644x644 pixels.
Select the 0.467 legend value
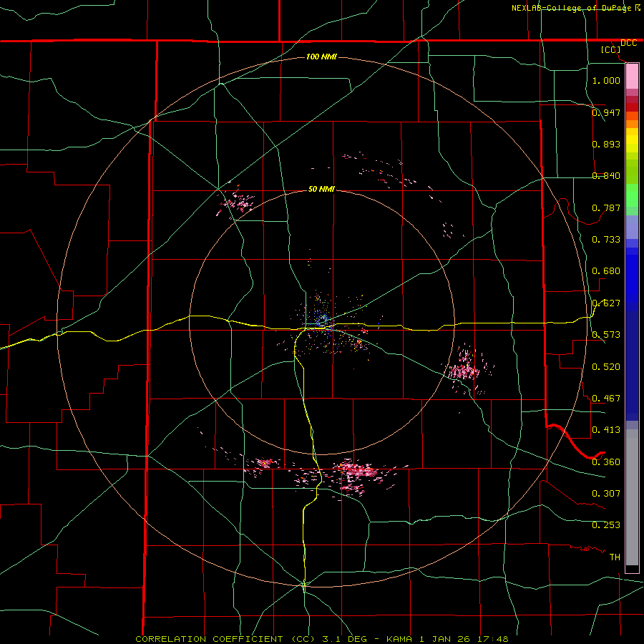point(606,399)
